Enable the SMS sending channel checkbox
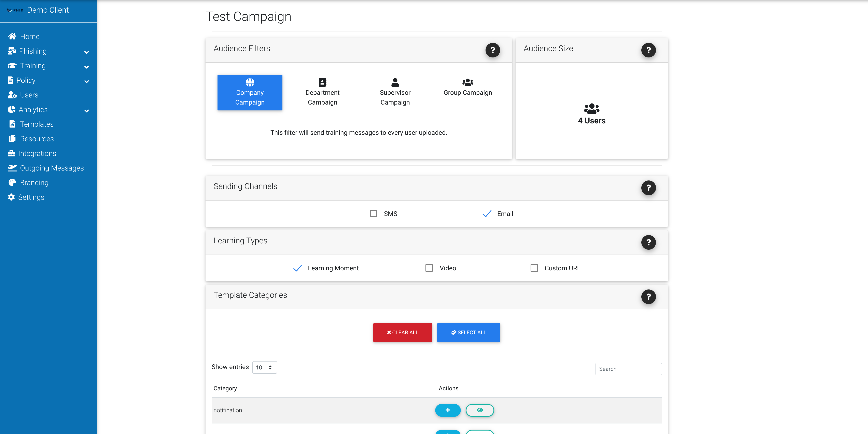Viewport: 868px width, 434px height. 373,214
